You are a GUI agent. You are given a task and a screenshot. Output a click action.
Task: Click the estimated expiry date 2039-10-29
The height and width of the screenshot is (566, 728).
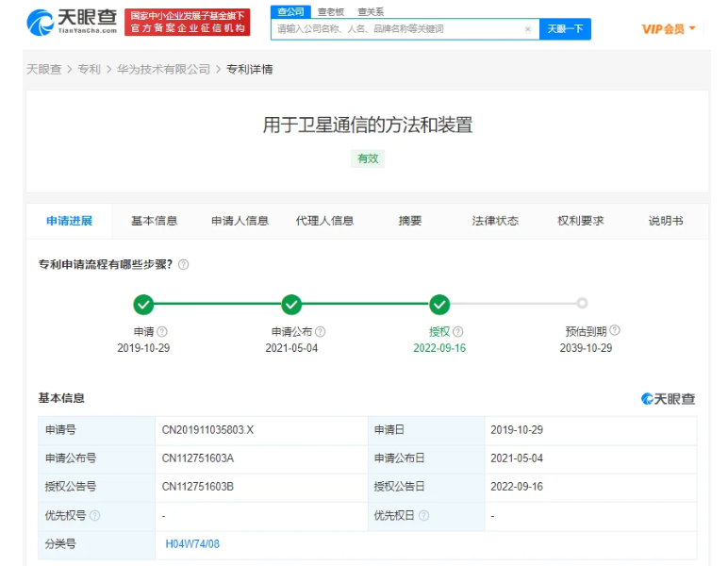pyautogui.click(x=586, y=348)
